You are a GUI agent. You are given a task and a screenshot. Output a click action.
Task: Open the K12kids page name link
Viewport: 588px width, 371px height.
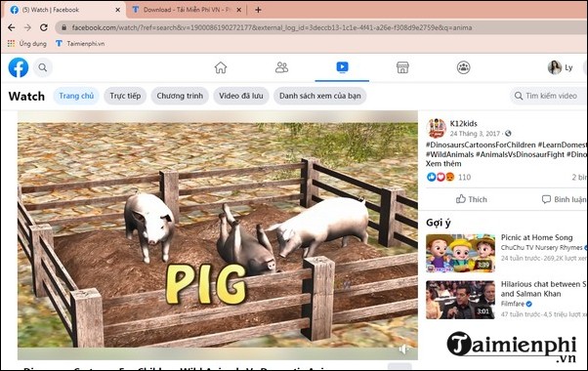click(x=464, y=123)
